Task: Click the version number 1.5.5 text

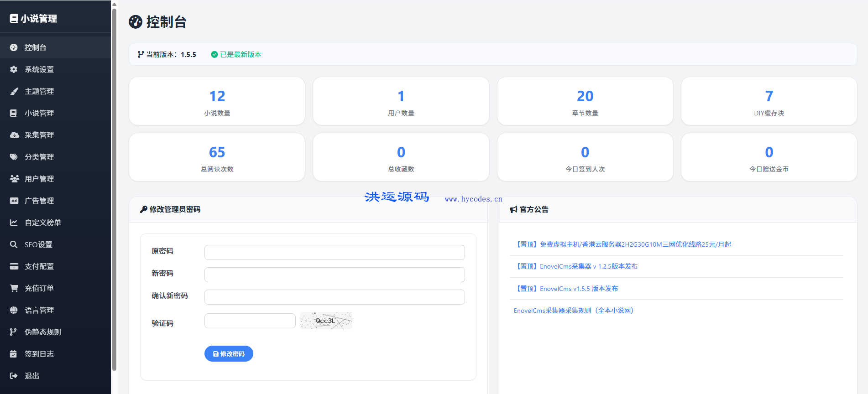Action: pos(188,54)
